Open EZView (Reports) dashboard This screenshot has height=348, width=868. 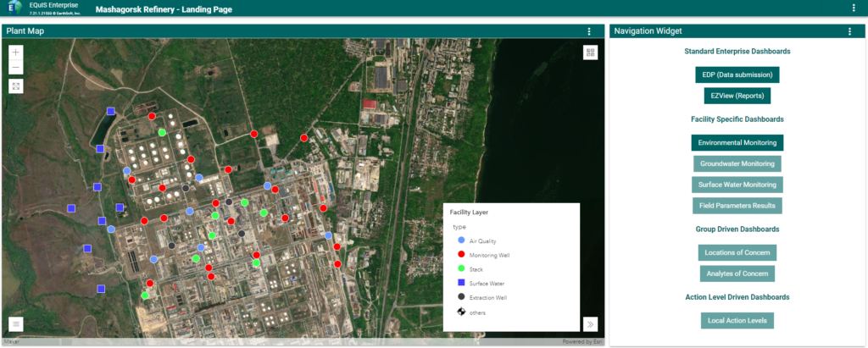[x=737, y=96]
